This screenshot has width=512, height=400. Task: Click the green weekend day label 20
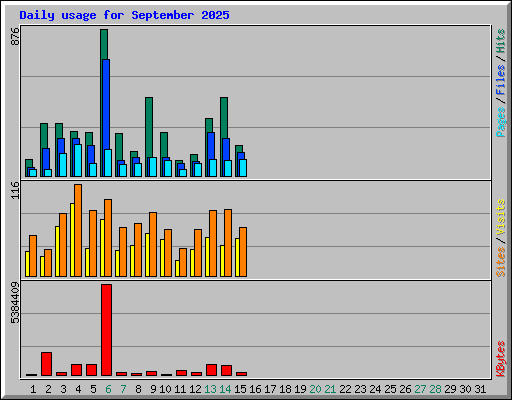pos(315,389)
